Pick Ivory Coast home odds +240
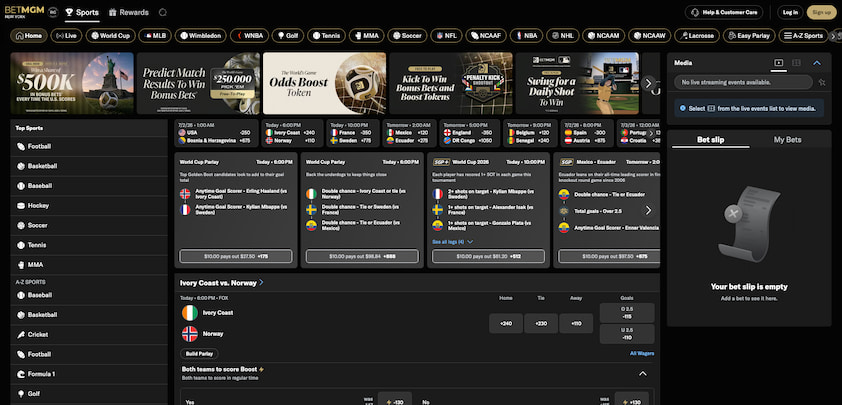This screenshot has height=405, width=842. [506, 324]
